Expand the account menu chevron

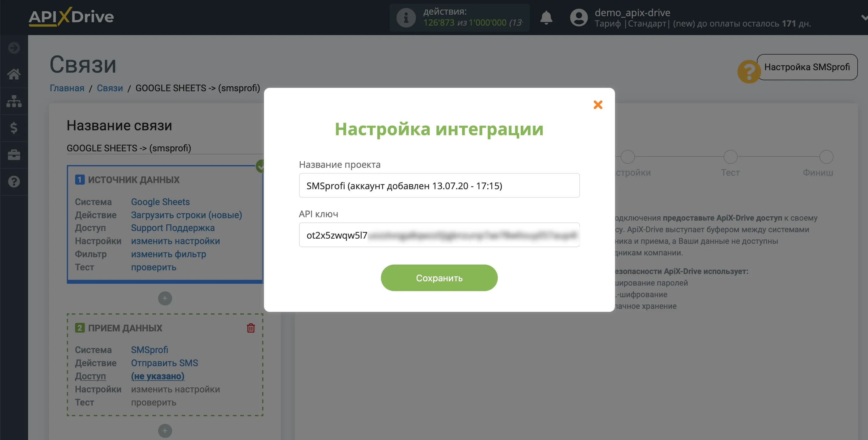(x=864, y=17)
